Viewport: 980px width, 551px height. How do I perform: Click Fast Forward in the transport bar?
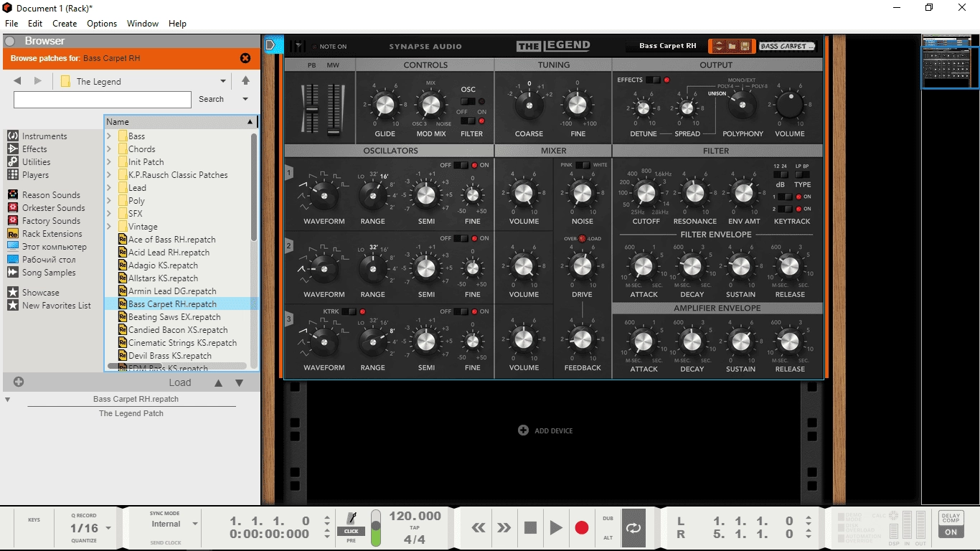pos(504,528)
